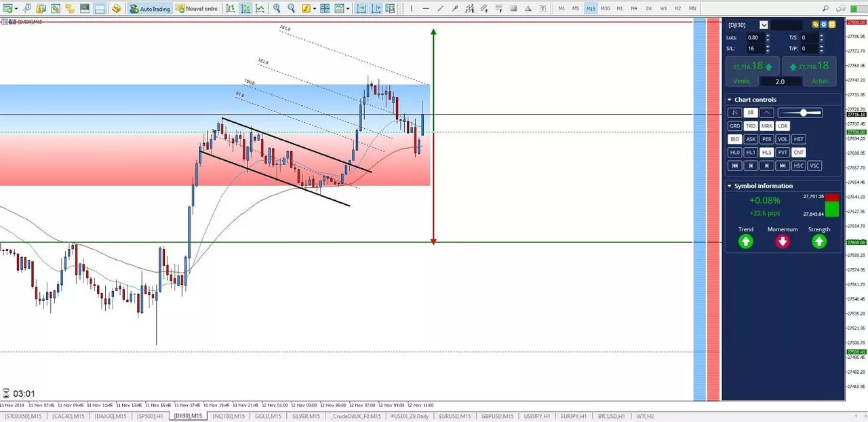
Task: Click the HSC chart control button
Action: pyautogui.click(x=799, y=166)
